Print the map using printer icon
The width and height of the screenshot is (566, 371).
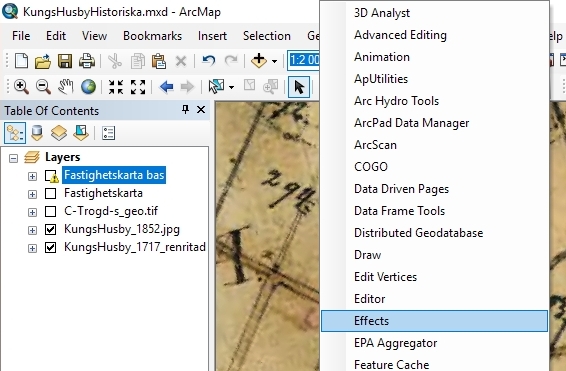(87, 61)
